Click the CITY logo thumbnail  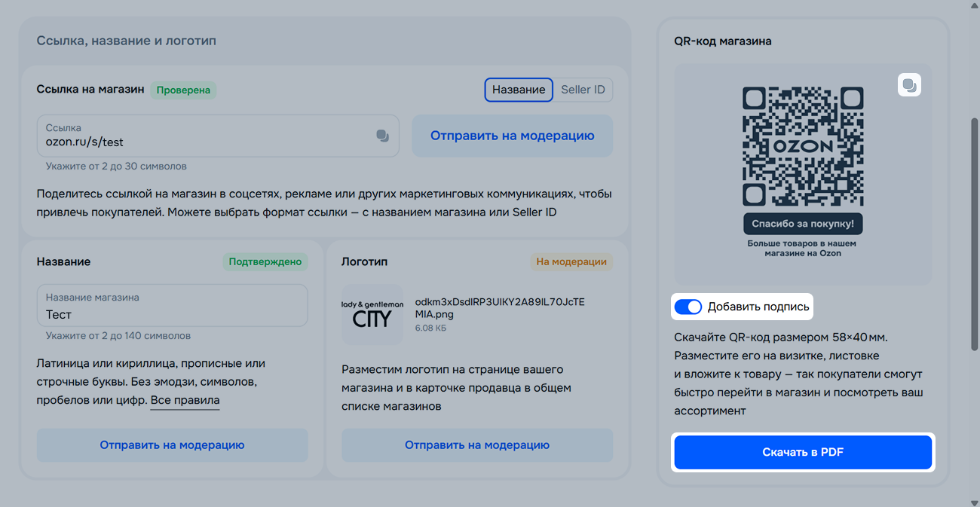click(x=372, y=314)
